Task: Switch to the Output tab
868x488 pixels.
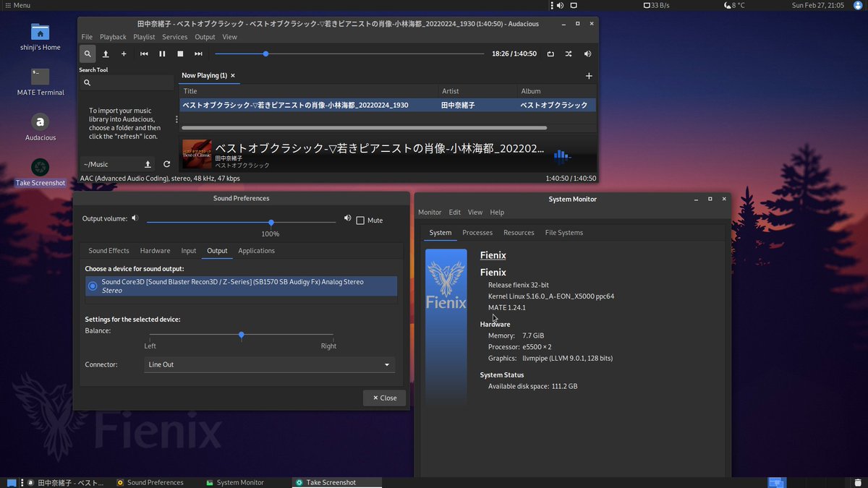Action: [217, 251]
